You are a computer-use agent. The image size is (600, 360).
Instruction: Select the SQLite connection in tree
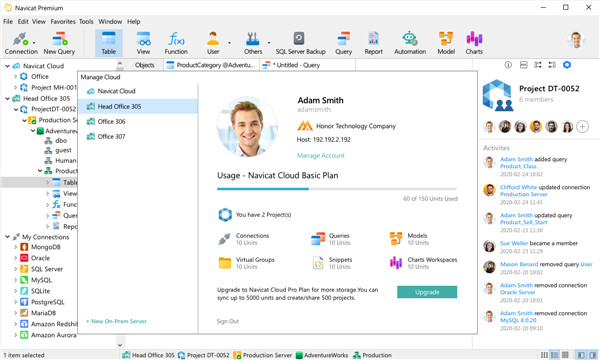tap(35, 291)
